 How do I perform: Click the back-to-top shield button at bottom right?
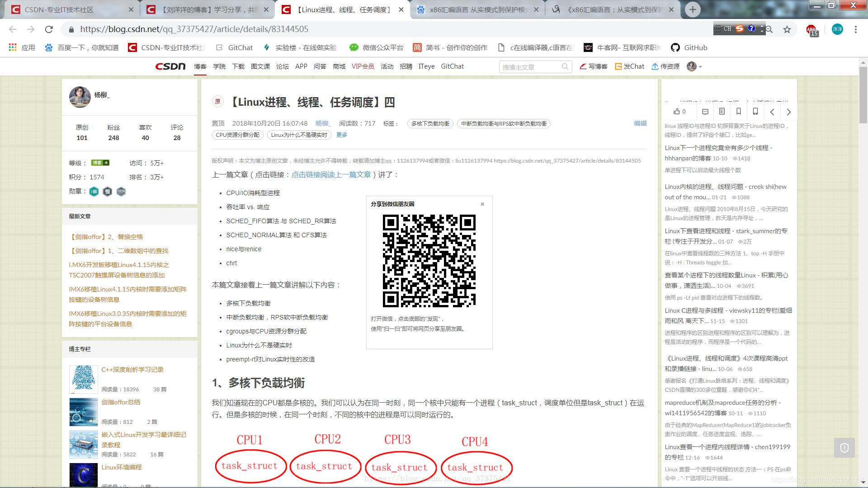click(844, 448)
